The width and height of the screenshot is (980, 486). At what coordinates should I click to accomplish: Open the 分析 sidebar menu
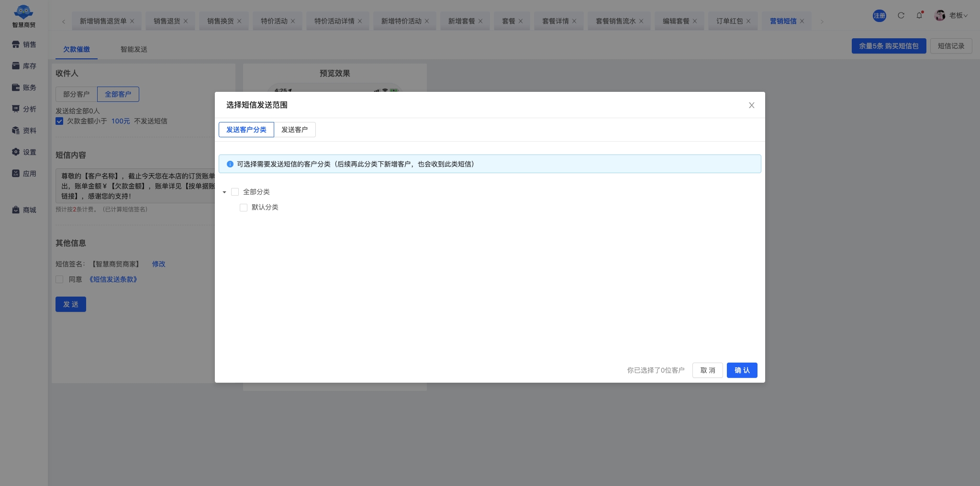24,109
